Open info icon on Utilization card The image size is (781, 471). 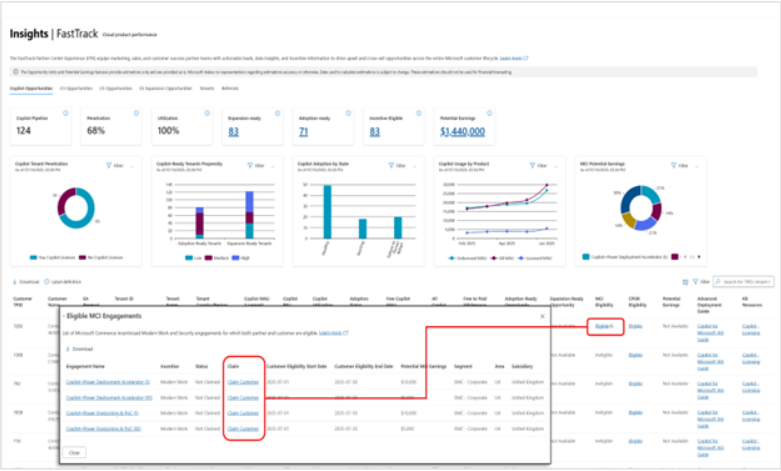[x=207, y=114]
